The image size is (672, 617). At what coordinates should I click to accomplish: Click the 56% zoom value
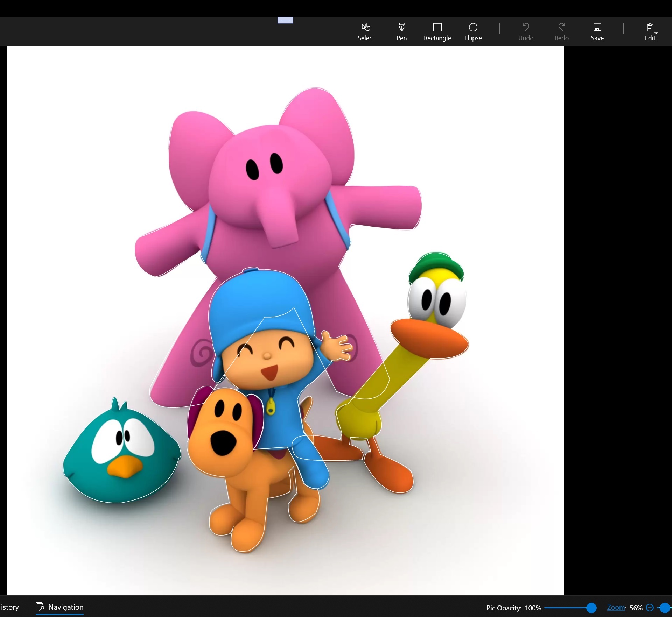[636, 608]
